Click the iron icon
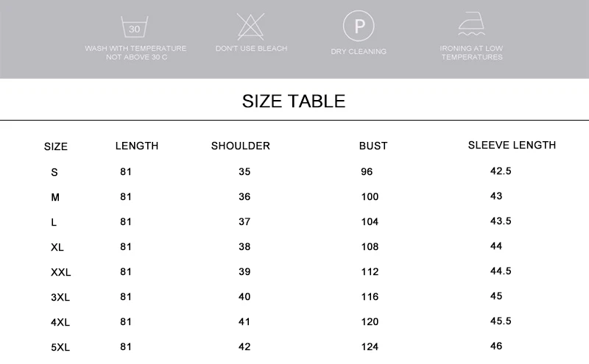Viewport: 589px width, 364px height. pyautogui.click(x=471, y=24)
